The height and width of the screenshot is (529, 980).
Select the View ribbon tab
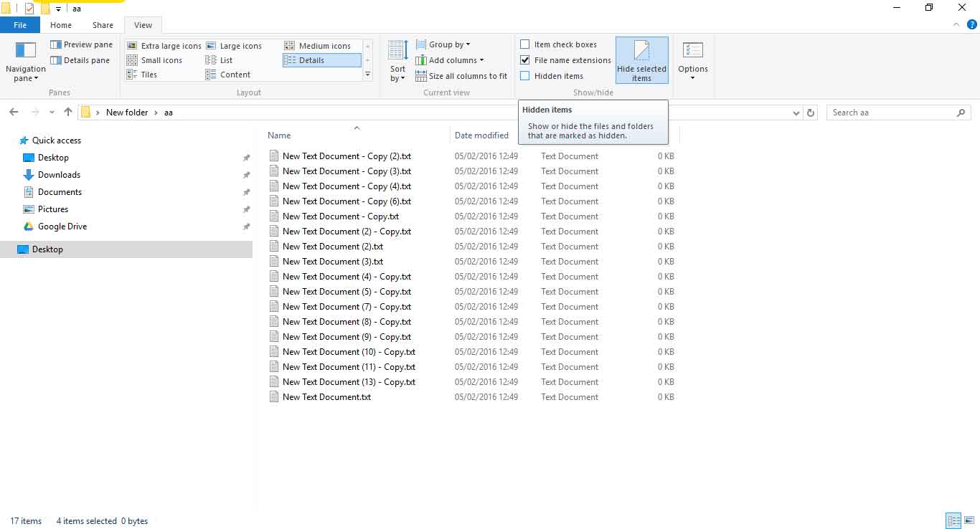143,25
